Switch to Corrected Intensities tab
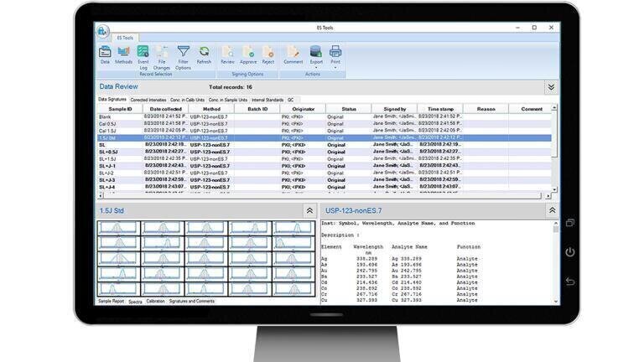The width and height of the screenshot is (644, 362). point(148,100)
